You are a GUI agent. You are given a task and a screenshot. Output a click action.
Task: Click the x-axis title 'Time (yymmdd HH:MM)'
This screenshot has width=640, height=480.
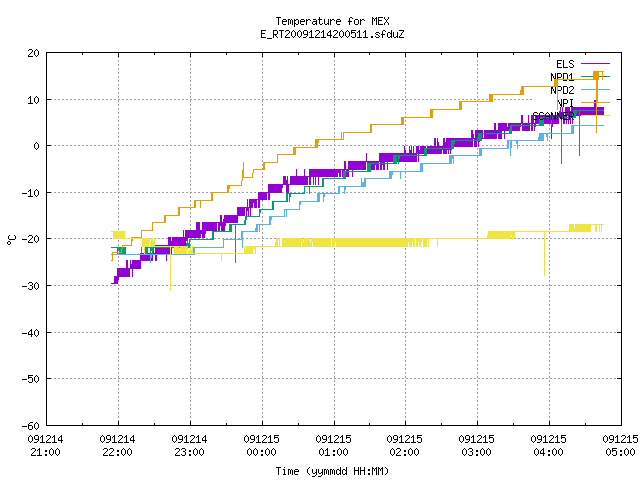pyautogui.click(x=332, y=471)
